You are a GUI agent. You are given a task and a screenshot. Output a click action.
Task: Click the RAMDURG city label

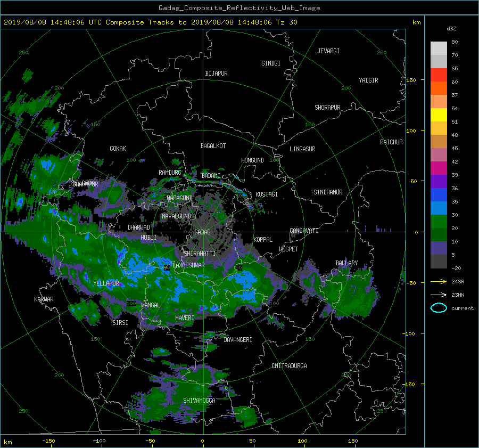click(x=170, y=173)
